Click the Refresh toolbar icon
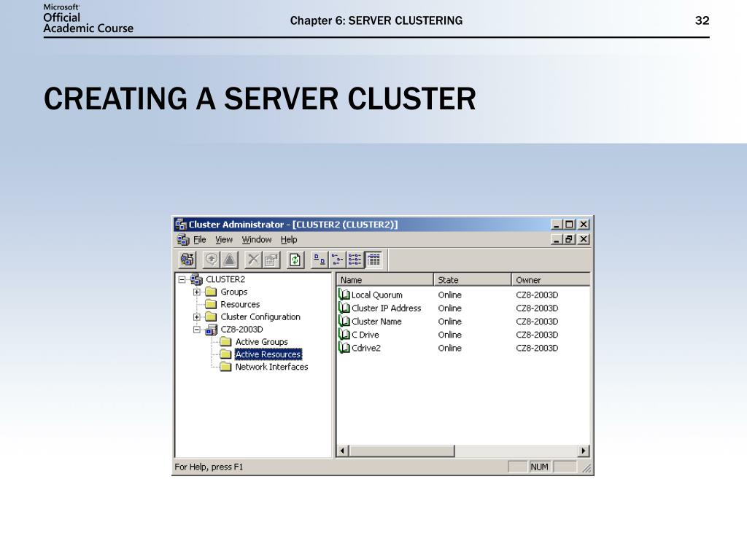Image resolution: width=747 pixels, height=560 pixels. 295,259
